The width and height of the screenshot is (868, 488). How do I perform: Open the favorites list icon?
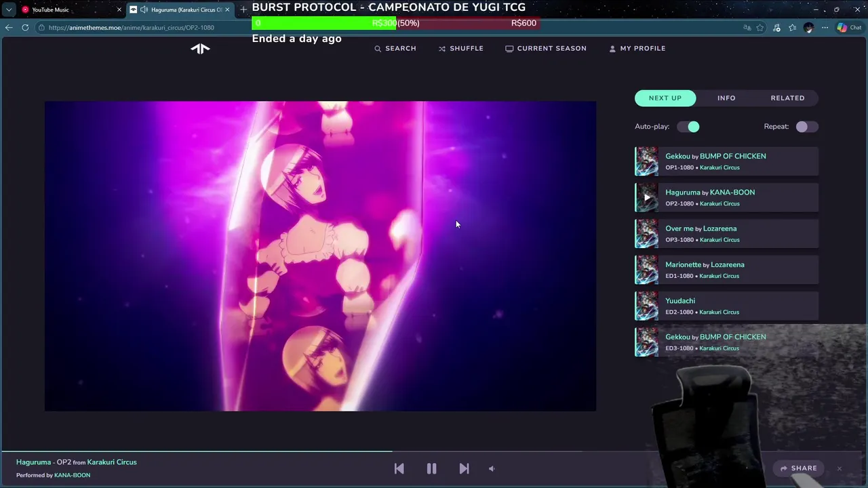coord(792,28)
